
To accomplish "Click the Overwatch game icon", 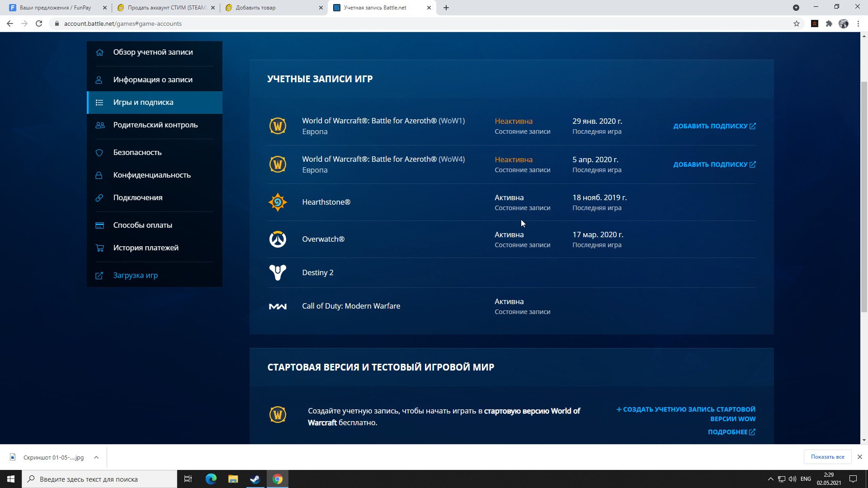I will click(x=278, y=239).
